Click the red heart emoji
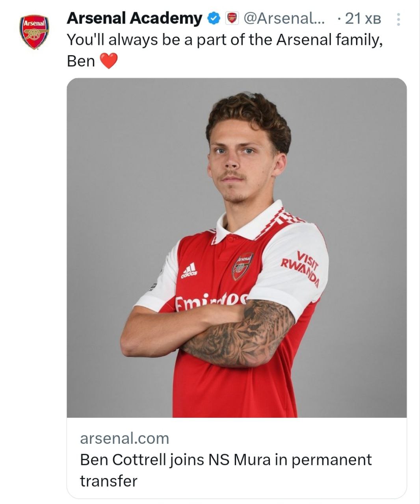 109,61
